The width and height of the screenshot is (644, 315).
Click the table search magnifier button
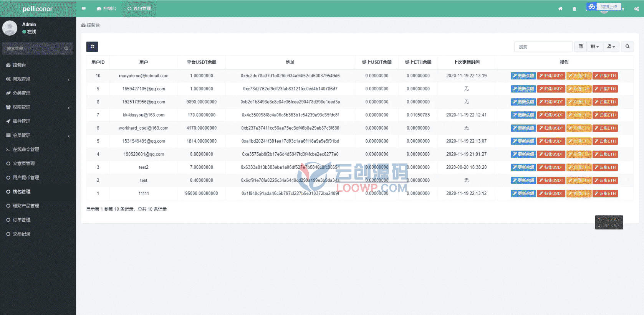[x=627, y=47]
